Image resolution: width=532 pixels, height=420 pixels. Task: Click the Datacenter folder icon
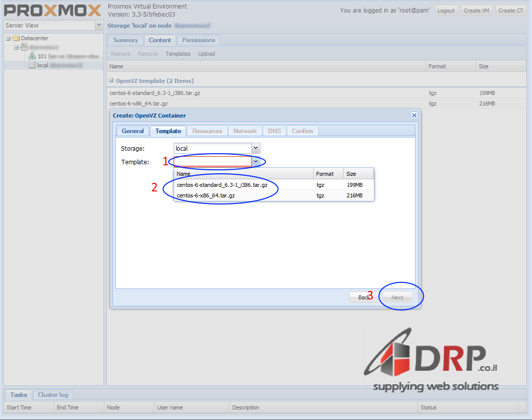pos(16,38)
